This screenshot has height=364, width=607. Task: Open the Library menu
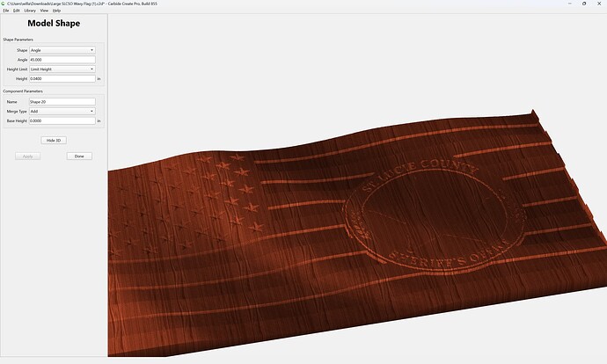coord(30,11)
